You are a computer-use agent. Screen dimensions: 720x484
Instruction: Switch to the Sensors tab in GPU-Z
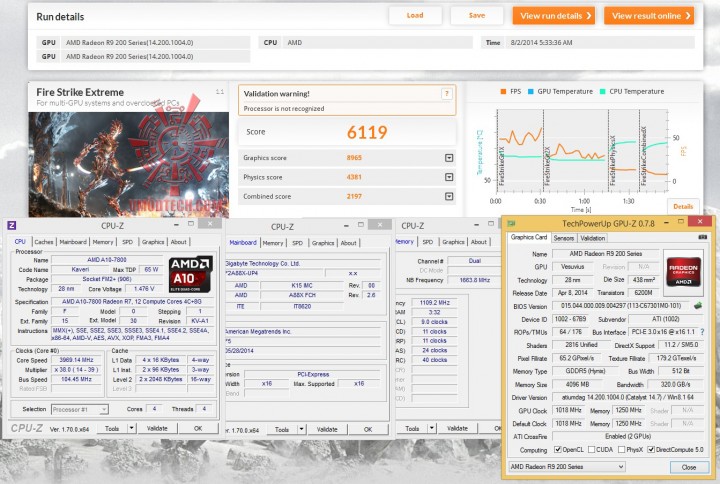click(563, 238)
